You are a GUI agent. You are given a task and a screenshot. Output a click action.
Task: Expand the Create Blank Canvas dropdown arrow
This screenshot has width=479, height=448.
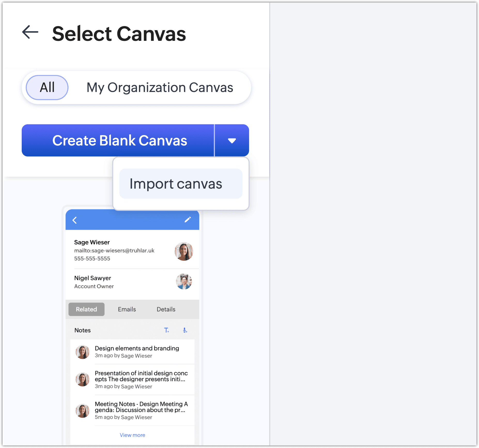(x=232, y=141)
